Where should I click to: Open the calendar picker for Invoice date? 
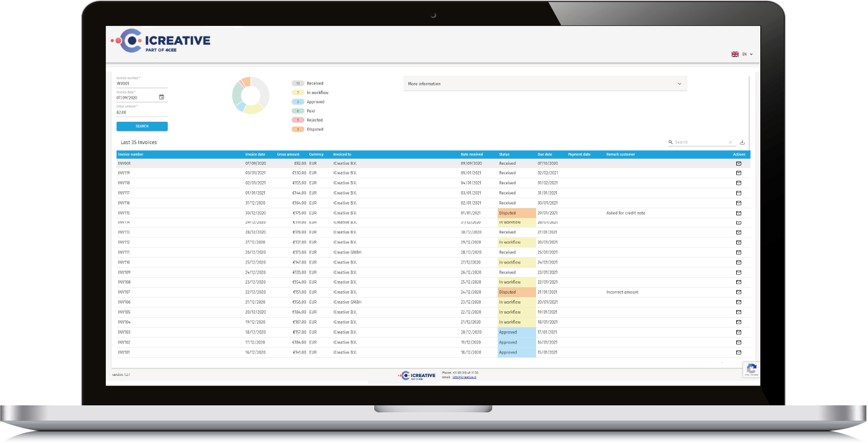[161, 97]
